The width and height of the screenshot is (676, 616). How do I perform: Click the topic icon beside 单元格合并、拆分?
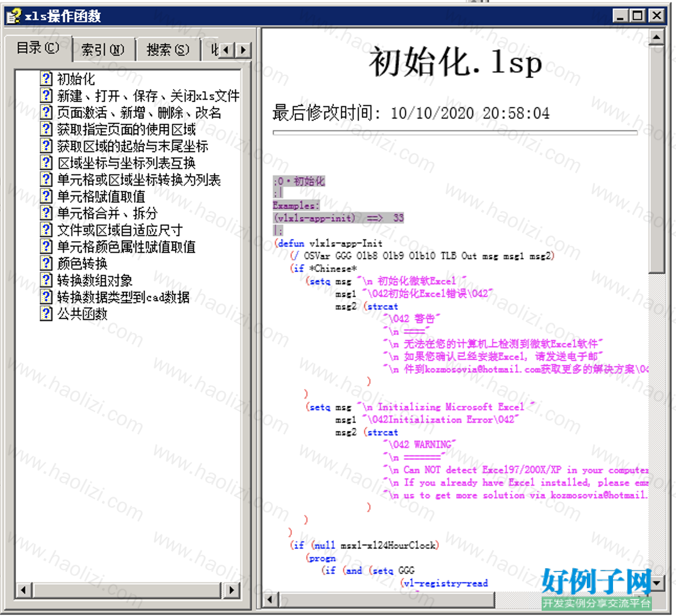[x=46, y=213]
